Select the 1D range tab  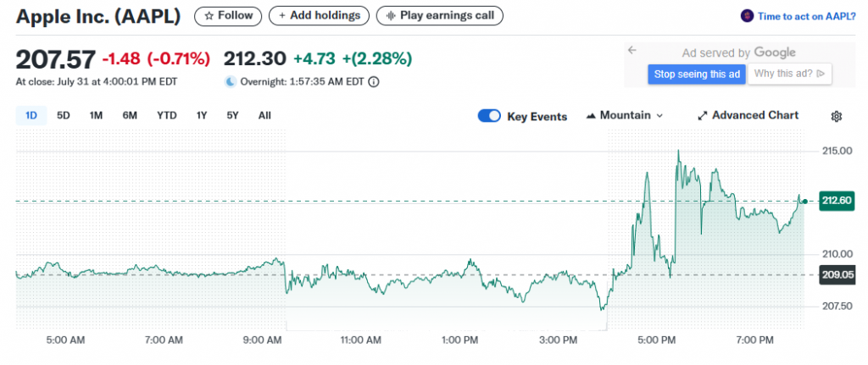point(31,115)
